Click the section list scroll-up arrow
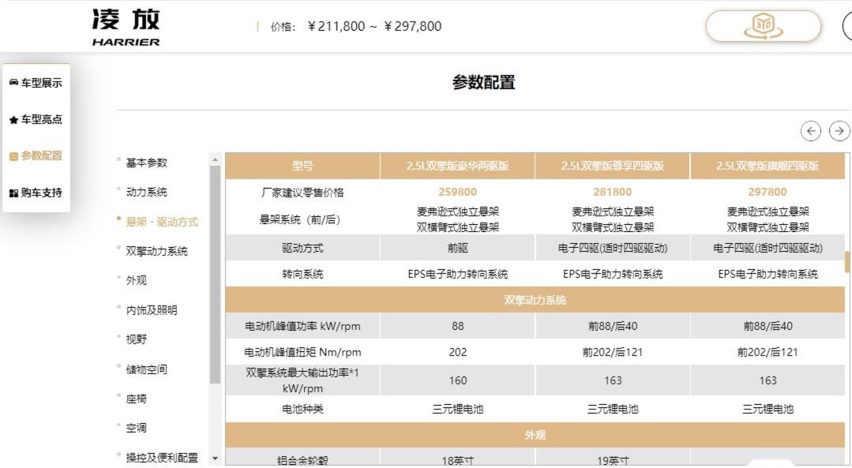The height and width of the screenshot is (468, 852). pyautogui.click(x=215, y=159)
